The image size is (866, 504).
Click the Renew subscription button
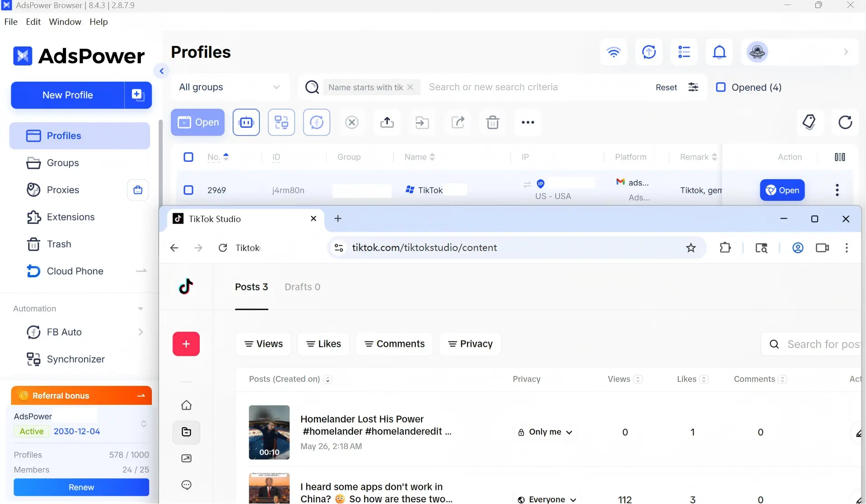click(x=81, y=487)
